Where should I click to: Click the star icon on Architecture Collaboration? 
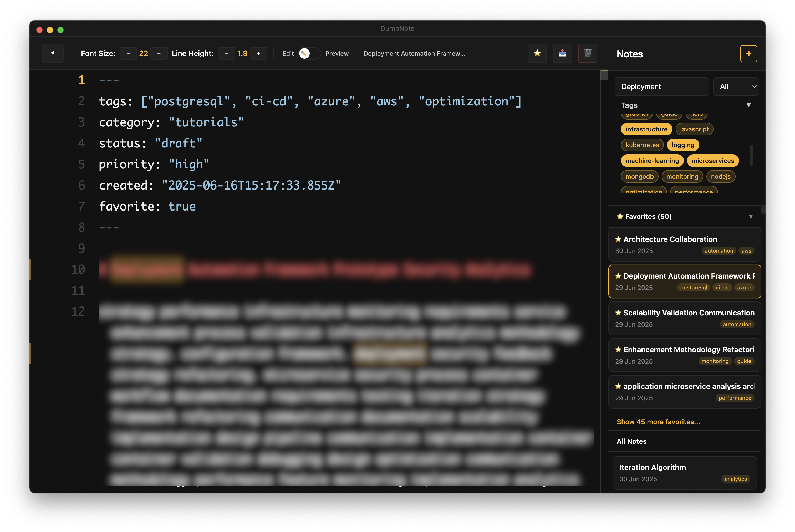(x=618, y=239)
